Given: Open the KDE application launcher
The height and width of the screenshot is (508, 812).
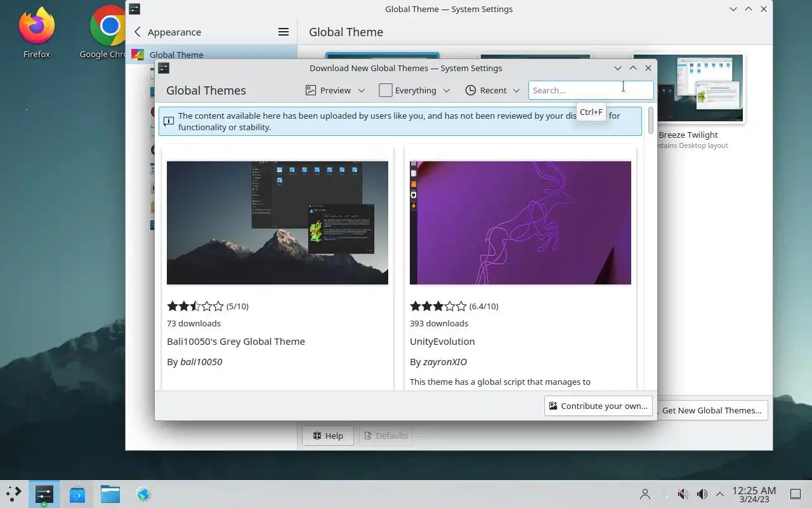Looking at the screenshot, I should tap(13, 494).
